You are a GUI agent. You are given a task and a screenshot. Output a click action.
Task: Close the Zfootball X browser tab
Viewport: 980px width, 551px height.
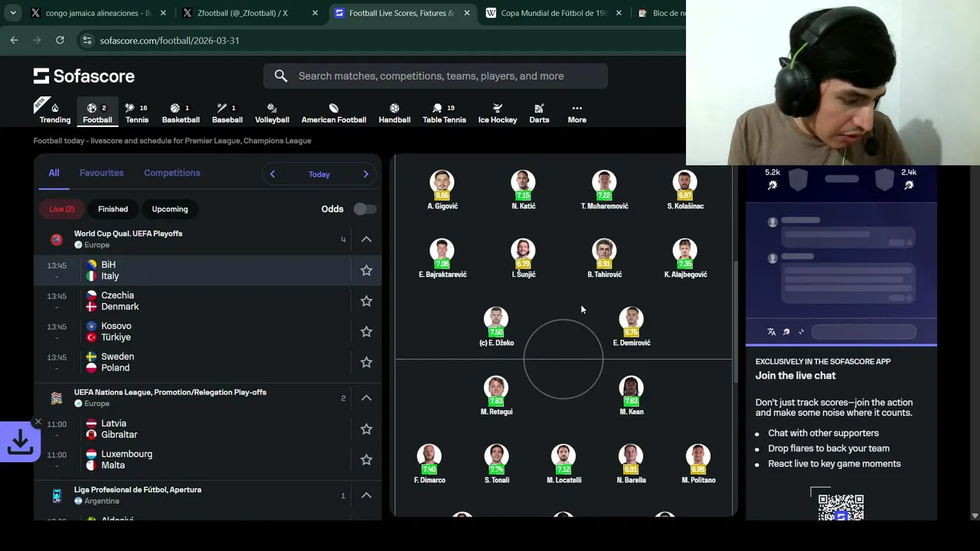point(315,13)
